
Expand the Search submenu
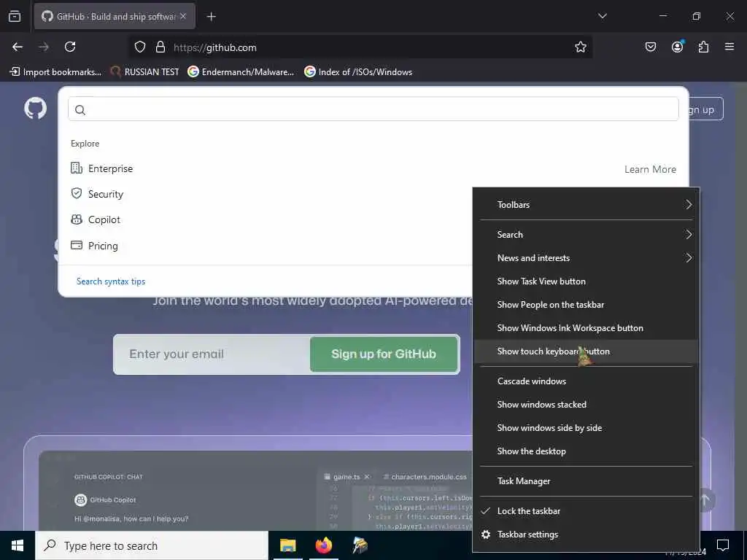(587, 234)
